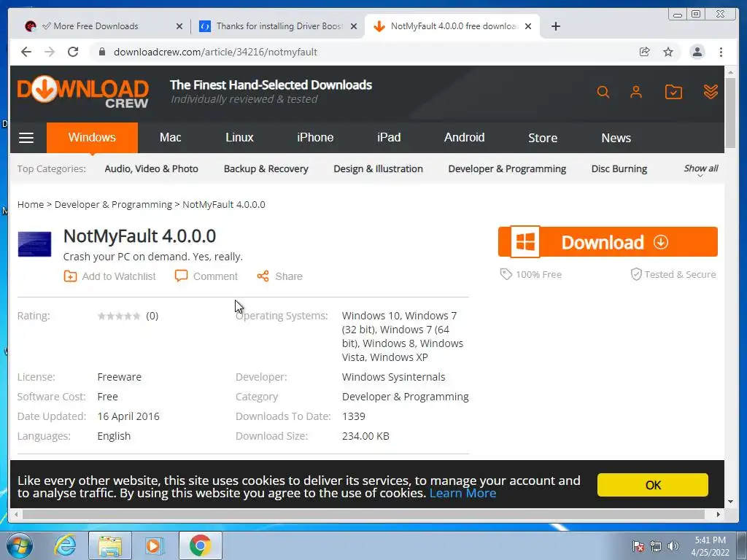747x560 pixels.
Task: Click the star rating control
Action: (119, 316)
